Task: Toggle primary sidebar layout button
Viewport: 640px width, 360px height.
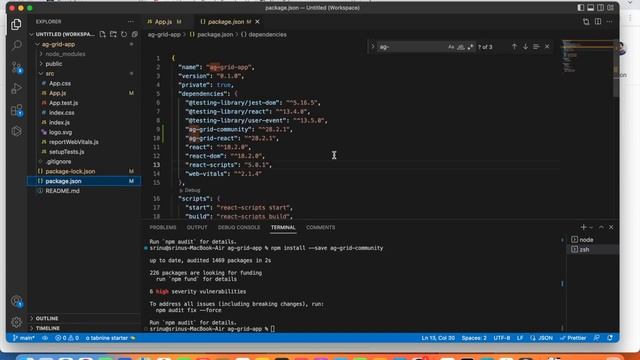Action: pos(580,8)
